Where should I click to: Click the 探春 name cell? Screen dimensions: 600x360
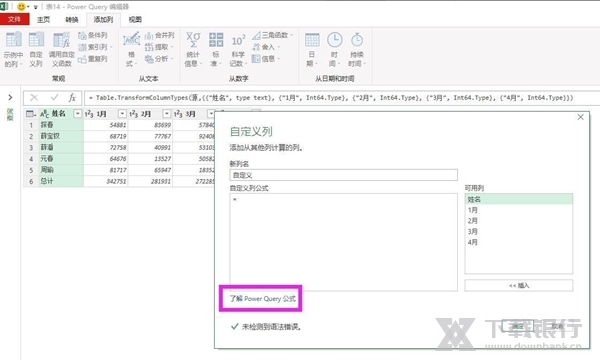[61, 125]
